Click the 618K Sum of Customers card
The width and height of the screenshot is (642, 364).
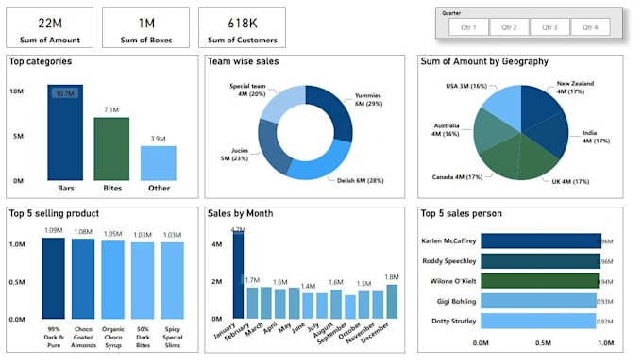242,27
